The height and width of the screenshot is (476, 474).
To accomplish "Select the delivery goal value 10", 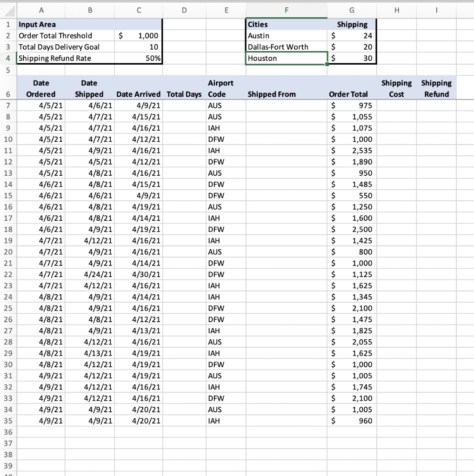I will 139,47.
